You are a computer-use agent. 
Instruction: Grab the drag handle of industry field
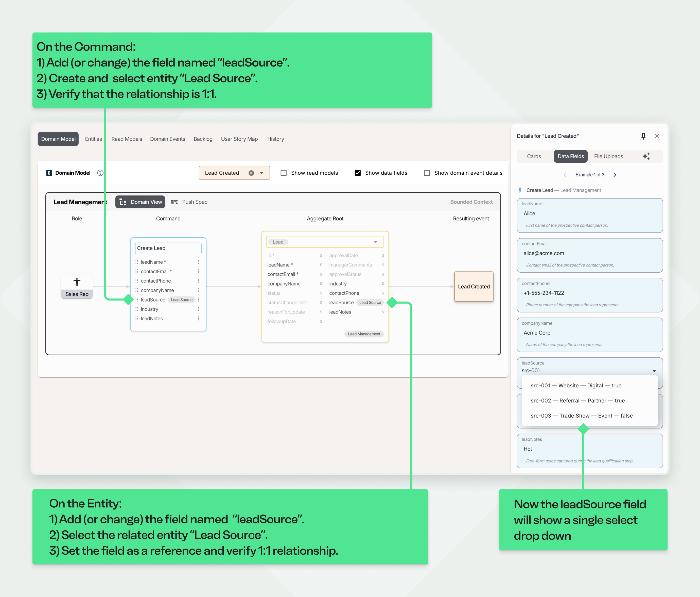click(x=136, y=309)
